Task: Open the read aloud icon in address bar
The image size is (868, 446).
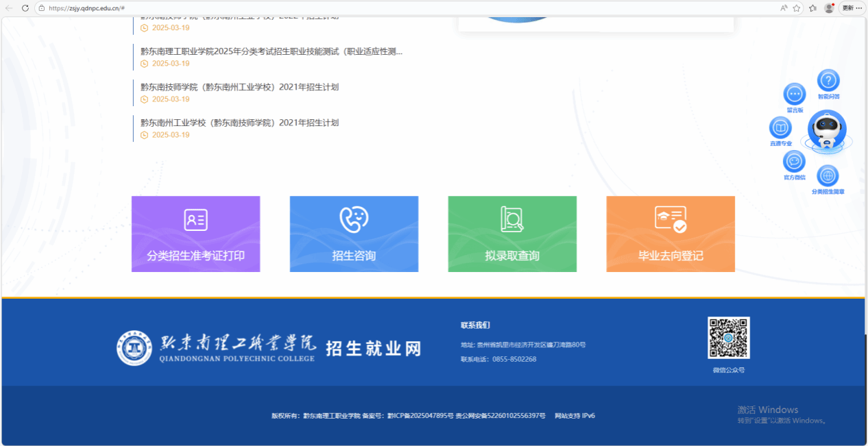Action: click(784, 8)
